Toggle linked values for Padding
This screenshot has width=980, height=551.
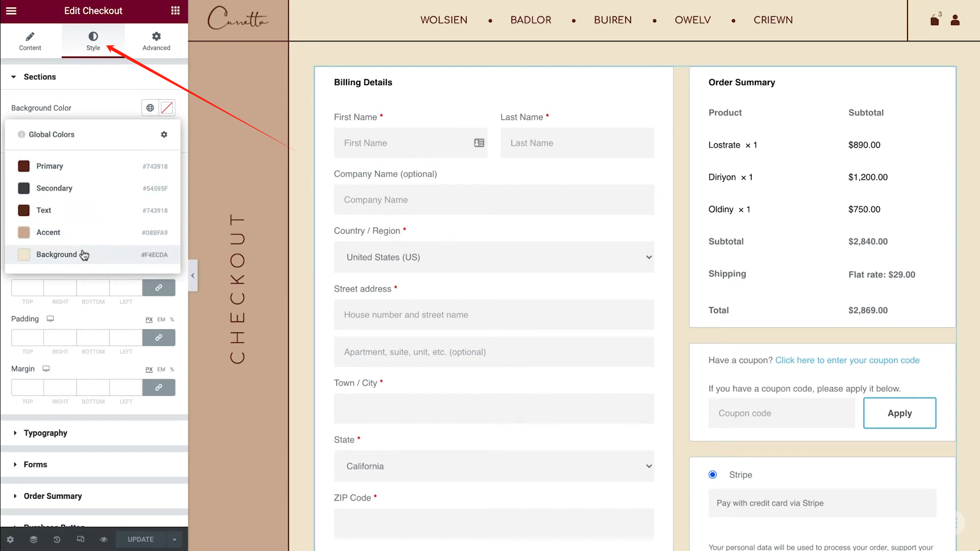coord(159,338)
